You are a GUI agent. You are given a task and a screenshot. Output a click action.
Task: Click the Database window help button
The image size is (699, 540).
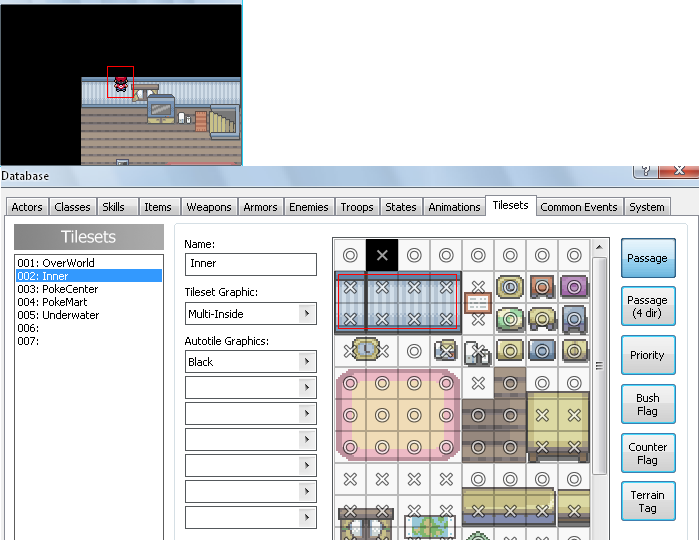coord(645,172)
